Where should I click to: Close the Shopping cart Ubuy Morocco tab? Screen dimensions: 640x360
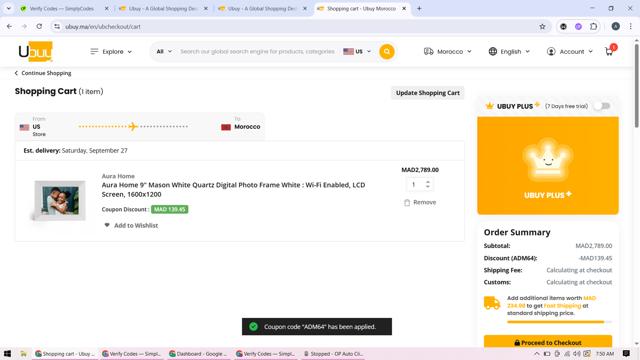point(404,9)
